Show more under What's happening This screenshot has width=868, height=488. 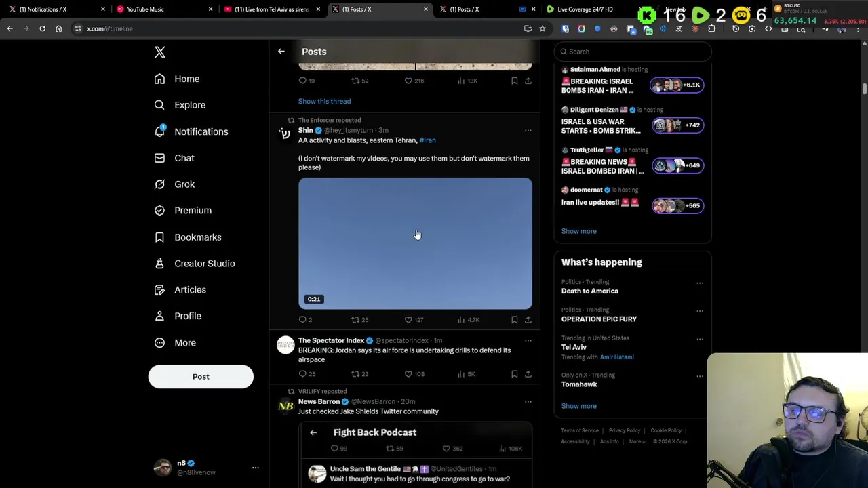point(578,406)
